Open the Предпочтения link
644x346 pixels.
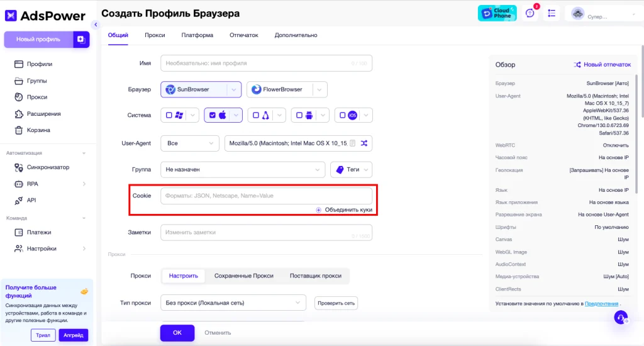pos(601,304)
